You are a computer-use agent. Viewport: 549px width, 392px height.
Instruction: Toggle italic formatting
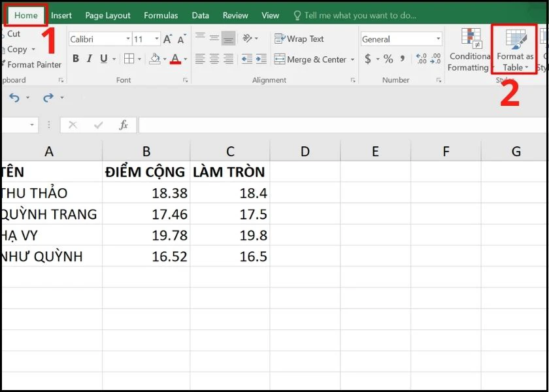coord(90,59)
